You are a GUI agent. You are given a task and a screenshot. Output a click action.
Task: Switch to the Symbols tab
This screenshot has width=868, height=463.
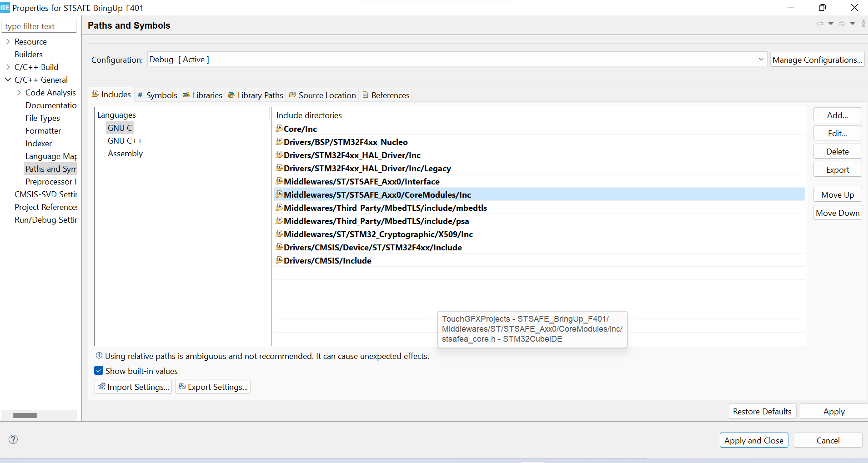click(157, 95)
